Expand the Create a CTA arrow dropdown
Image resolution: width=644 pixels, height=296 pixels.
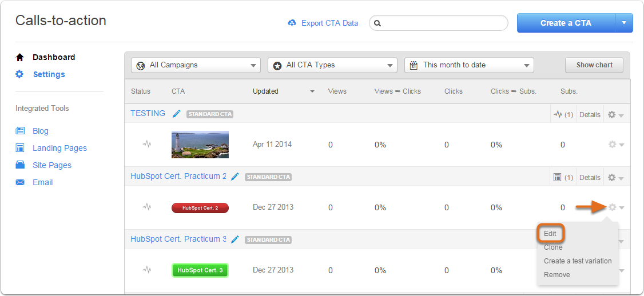(x=625, y=23)
